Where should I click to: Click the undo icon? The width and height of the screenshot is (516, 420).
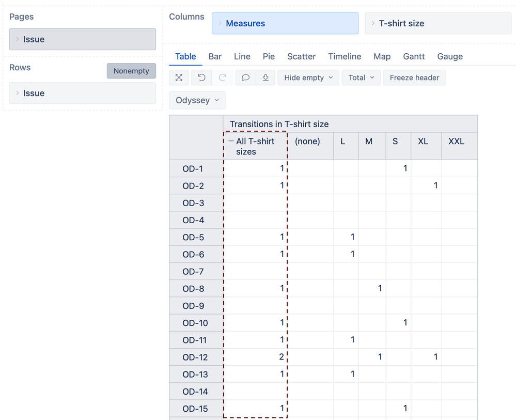click(x=201, y=77)
